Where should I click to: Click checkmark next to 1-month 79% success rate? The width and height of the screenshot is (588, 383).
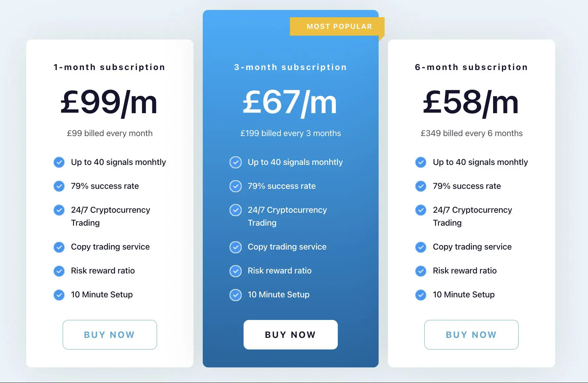59,186
